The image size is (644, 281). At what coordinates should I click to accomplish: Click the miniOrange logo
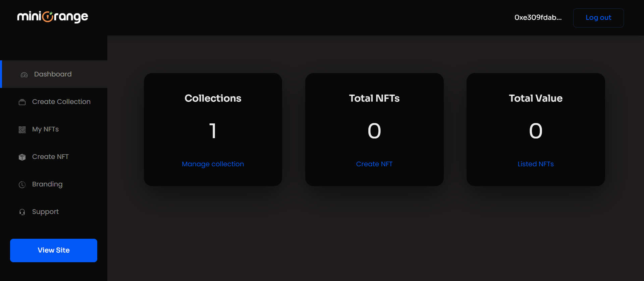pyautogui.click(x=53, y=17)
